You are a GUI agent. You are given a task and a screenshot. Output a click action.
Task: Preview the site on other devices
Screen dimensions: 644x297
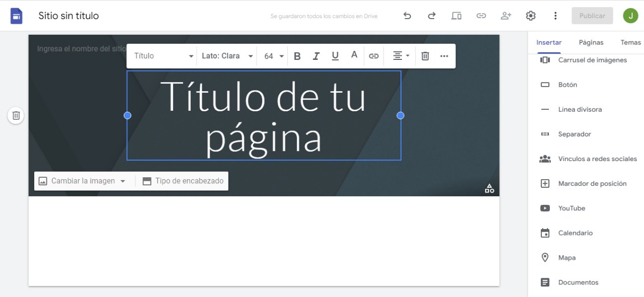click(x=456, y=16)
